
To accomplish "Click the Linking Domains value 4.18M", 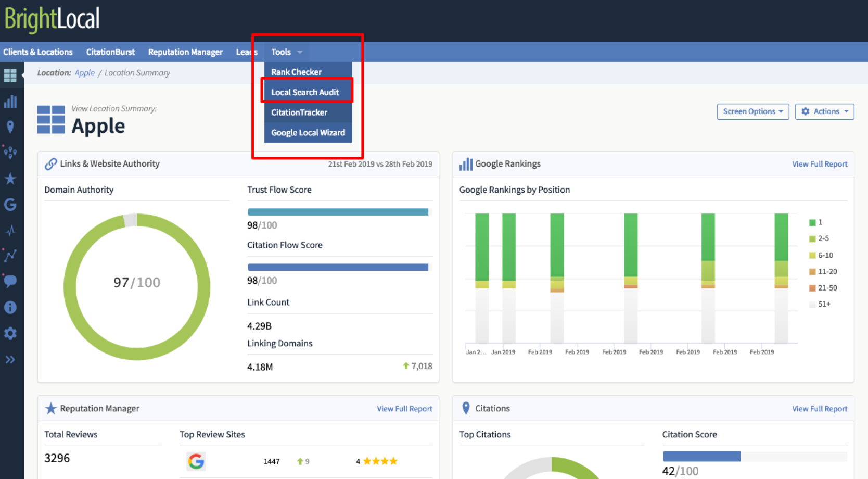I will 260,367.
